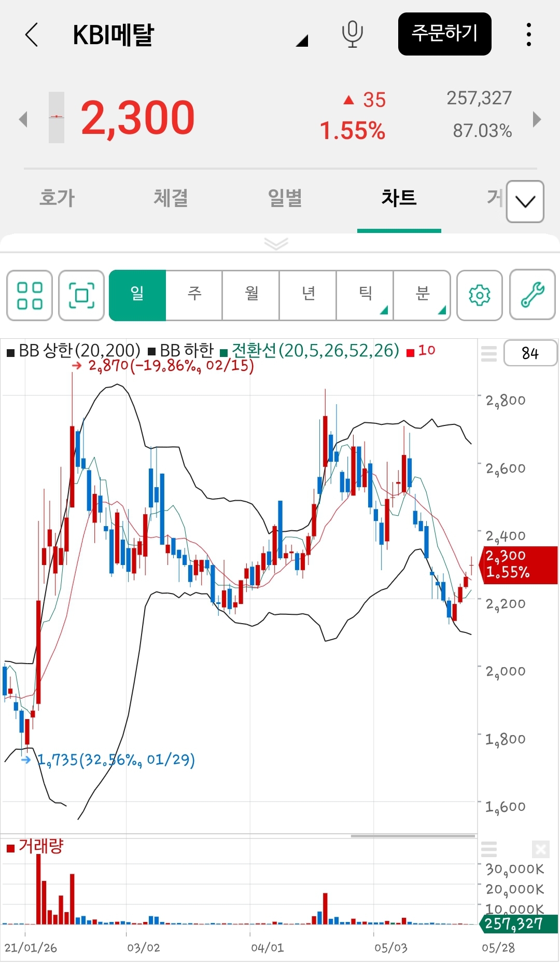Switch to the 호가 tab
This screenshot has height=964, width=560.
click(x=57, y=198)
